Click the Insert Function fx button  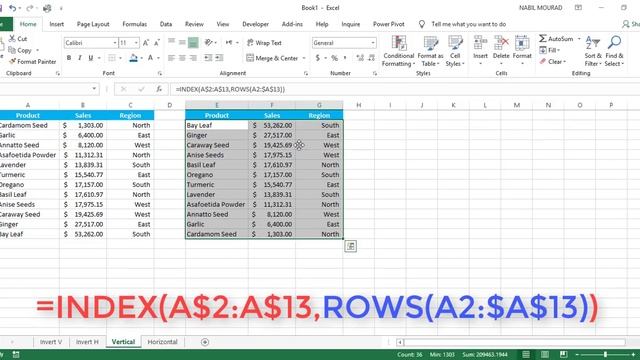(159, 89)
